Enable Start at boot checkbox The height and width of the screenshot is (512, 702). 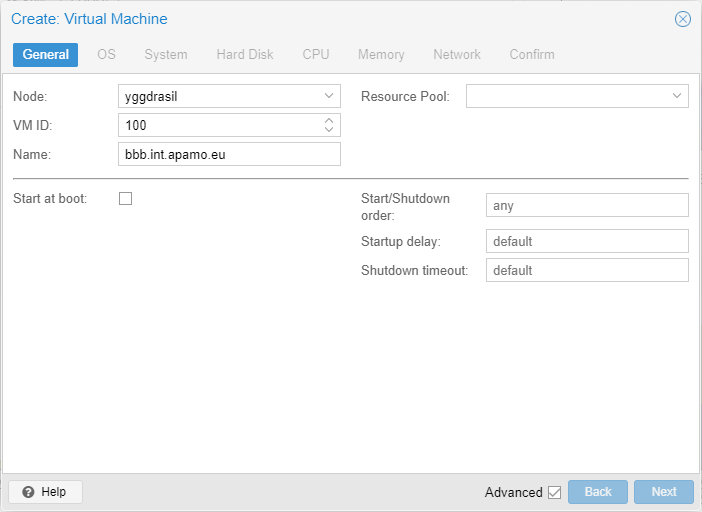pyautogui.click(x=126, y=198)
